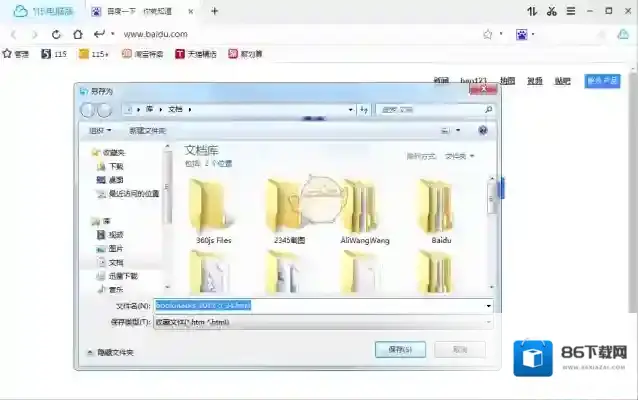
Task: Open the bookmarks manage star item
Action: point(16,54)
